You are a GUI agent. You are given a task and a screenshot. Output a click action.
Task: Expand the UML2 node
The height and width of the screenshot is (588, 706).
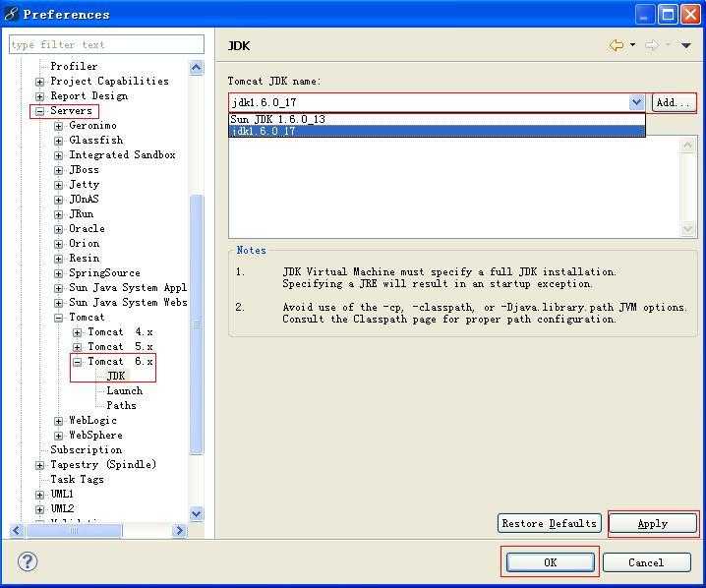(x=39, y=509)
